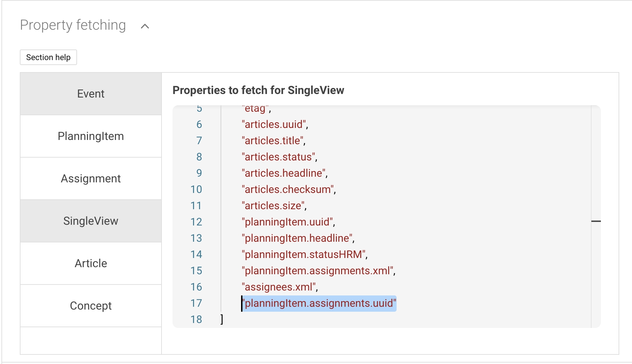The height and width of the screenshot is (364, 632).
Task: Click the "articles.status" line
Action: coord(279,157)
